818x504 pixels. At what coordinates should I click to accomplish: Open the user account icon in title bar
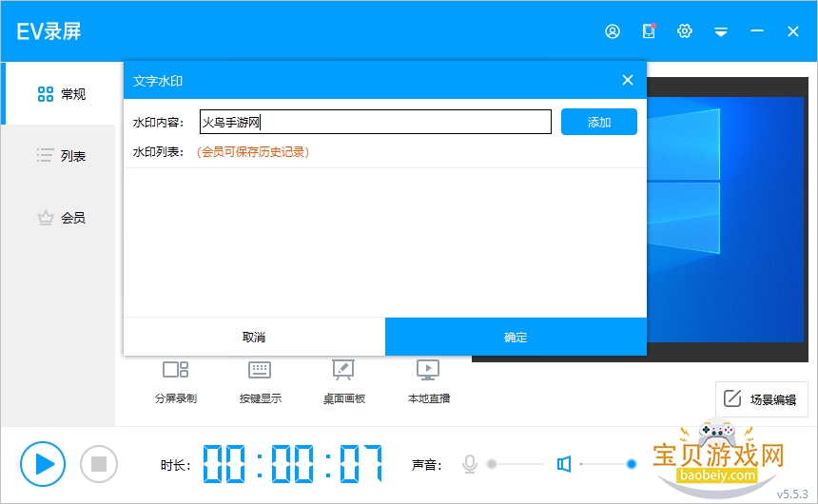point(613,31)
